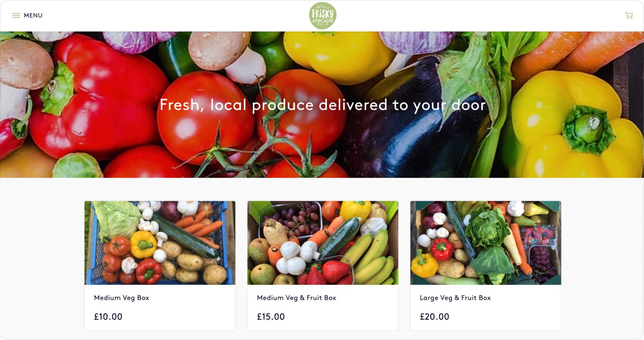This screenshot has height=340, width=644.
Task: Select the Medium Veg & Fruit Box title
Action: pos(296,298)
